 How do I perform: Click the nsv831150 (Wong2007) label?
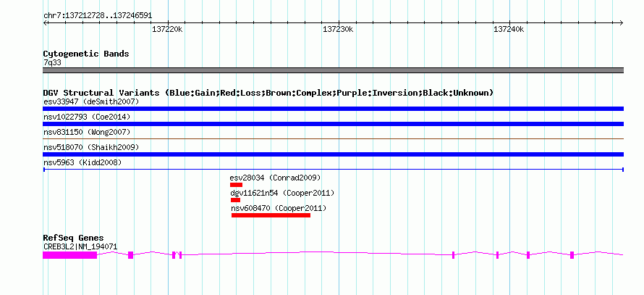coord(87,132)
